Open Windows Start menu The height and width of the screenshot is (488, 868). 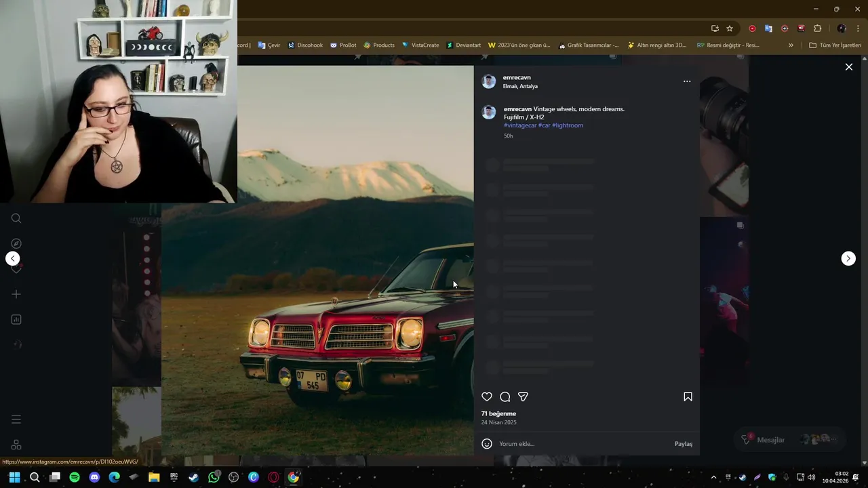pyautogui.click(x=14, y=478)
